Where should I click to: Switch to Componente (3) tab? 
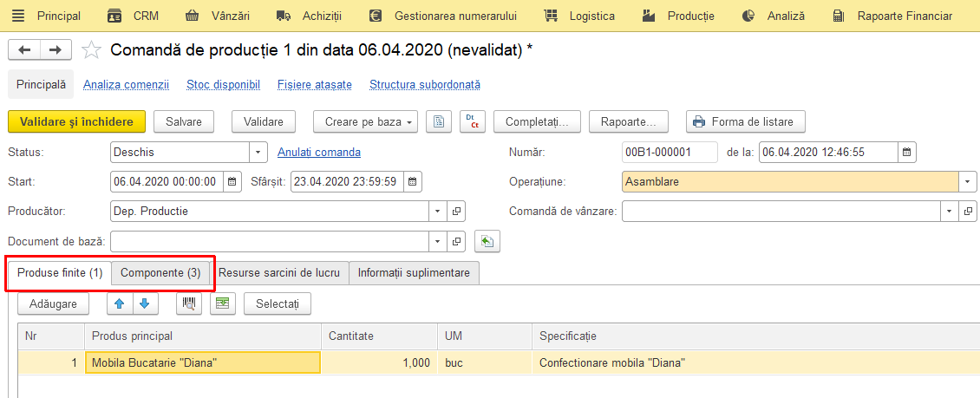(160, 273)
